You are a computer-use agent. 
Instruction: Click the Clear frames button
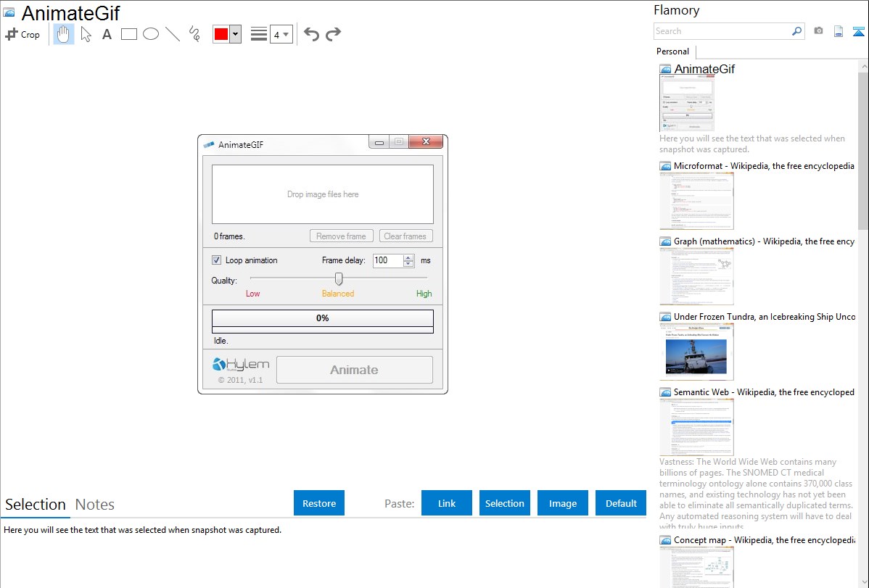pos(405,236)
